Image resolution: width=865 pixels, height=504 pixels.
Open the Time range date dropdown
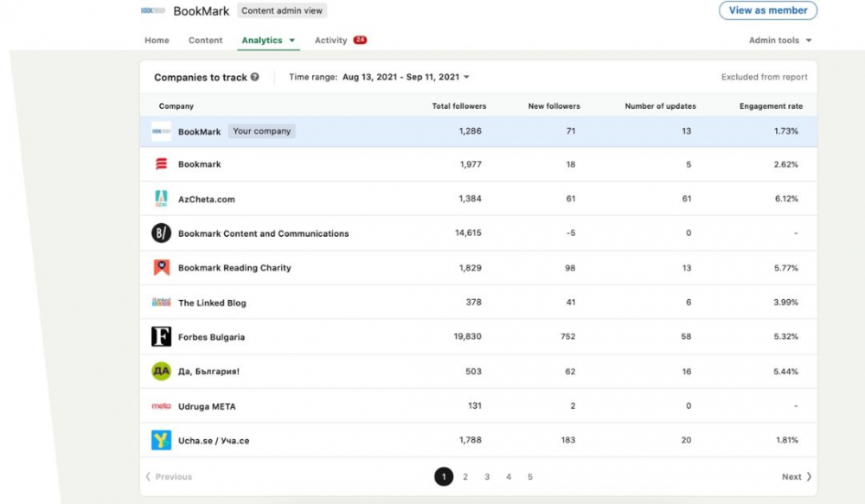click(406, 77)
